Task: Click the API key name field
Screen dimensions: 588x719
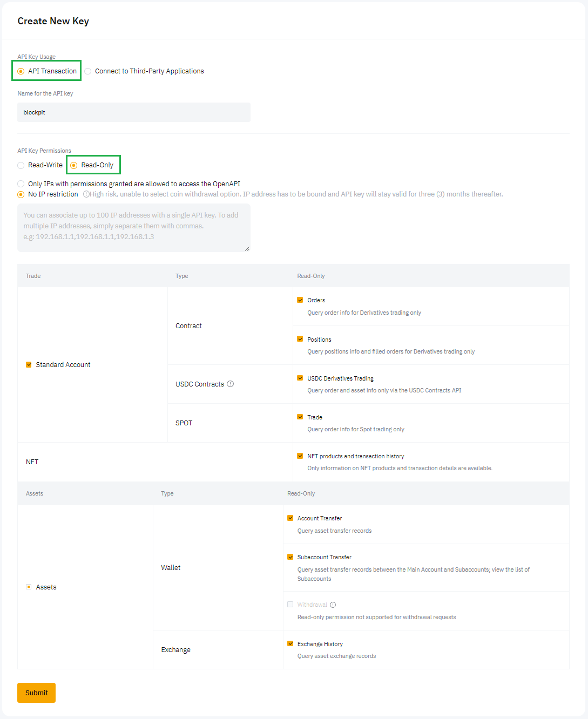Action: 134,112
